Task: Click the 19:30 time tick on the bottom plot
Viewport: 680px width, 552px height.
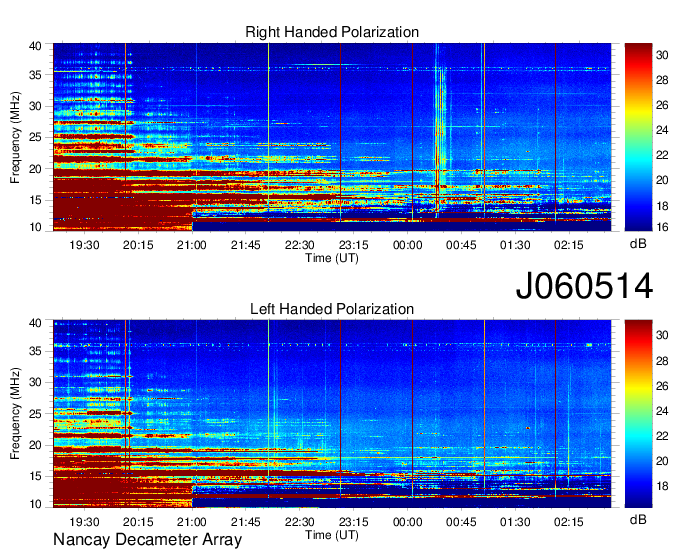Action: point(84,522)
